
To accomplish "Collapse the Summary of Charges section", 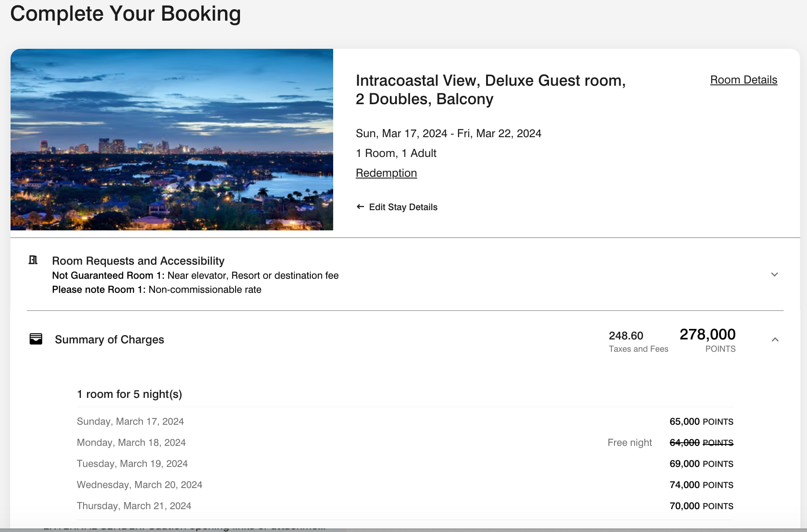I will click(x=775, y=339).
